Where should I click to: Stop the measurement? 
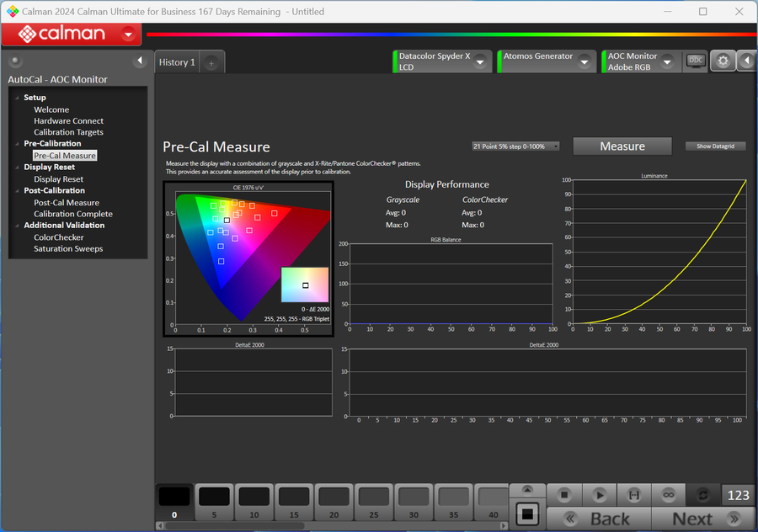563,495
